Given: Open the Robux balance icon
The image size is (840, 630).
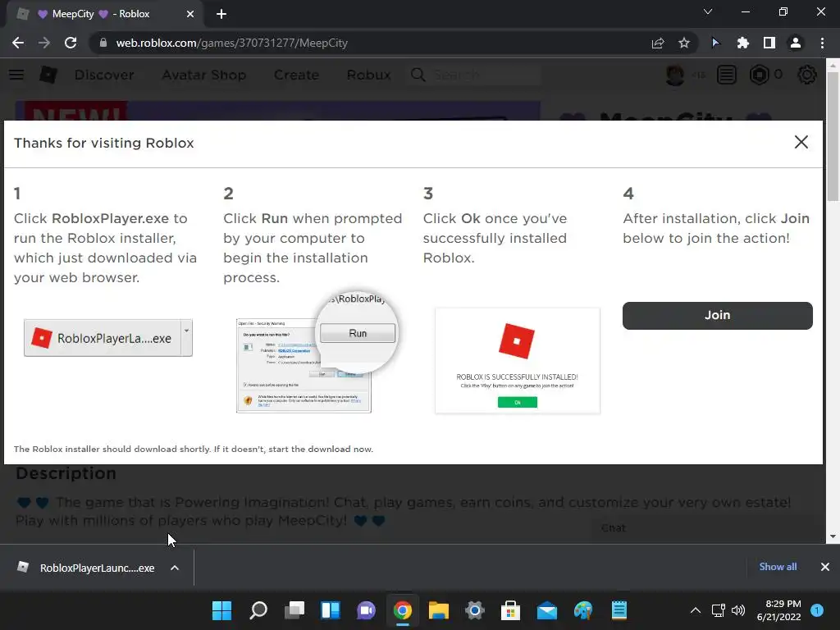Looking at the screenshot, I should pos(759,75).
